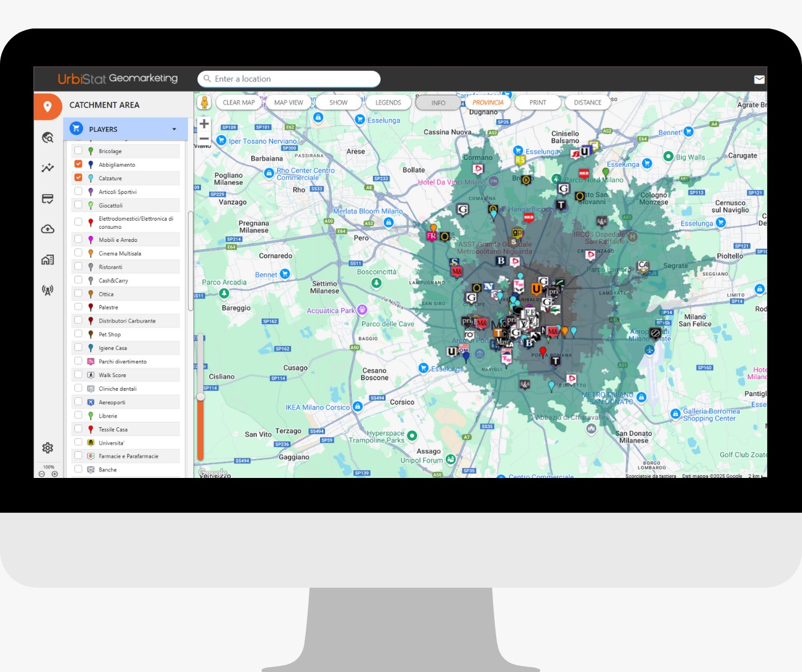Enable the Walk Score checkbox
This screenshot has width=802, height=672.
(78, 374)
